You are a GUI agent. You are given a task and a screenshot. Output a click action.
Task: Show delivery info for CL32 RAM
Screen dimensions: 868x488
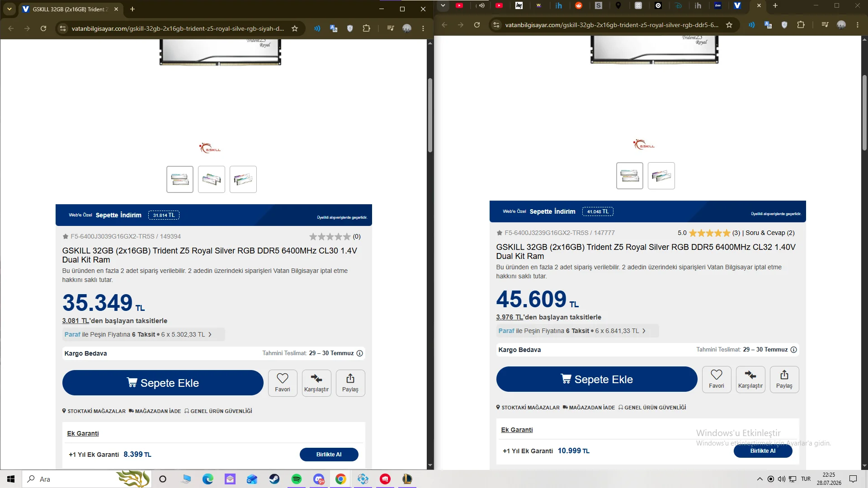tap(793, 350)
